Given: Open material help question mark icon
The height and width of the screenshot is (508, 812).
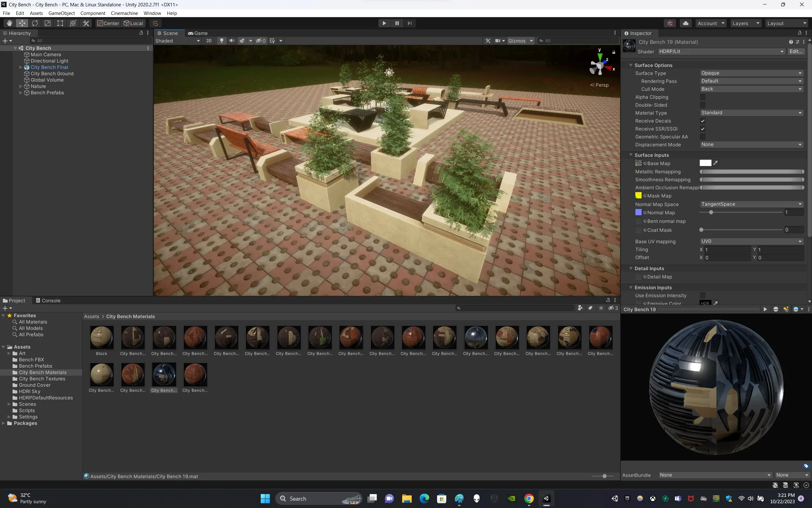Looking at the screenshot, I should [791, 42].
